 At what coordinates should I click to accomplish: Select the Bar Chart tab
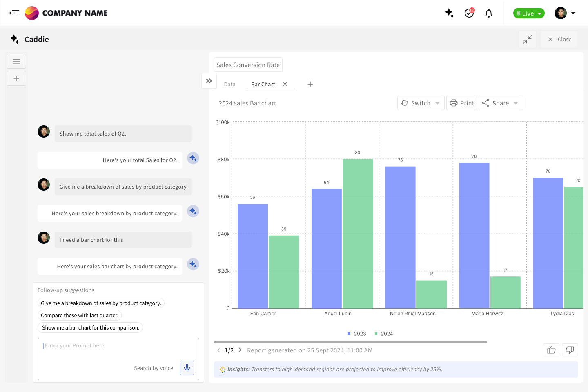tap(263, 84)
